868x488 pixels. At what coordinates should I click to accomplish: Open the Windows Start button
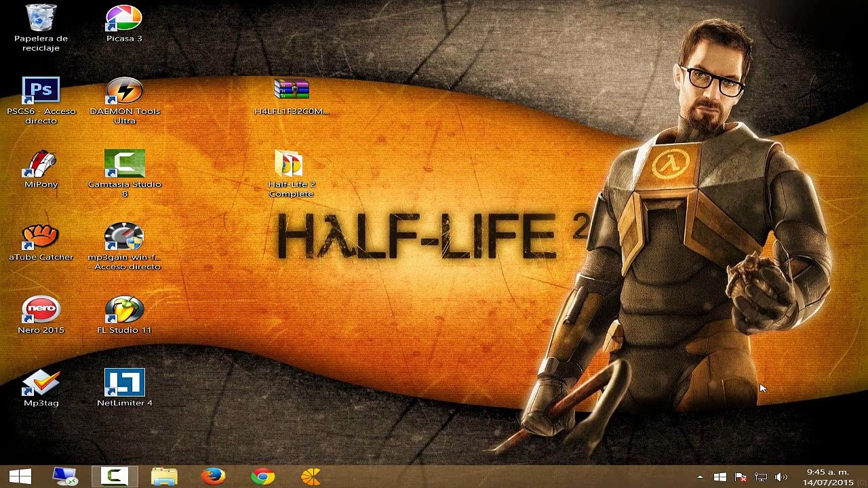pyautogui.click(x=20, y=477)
